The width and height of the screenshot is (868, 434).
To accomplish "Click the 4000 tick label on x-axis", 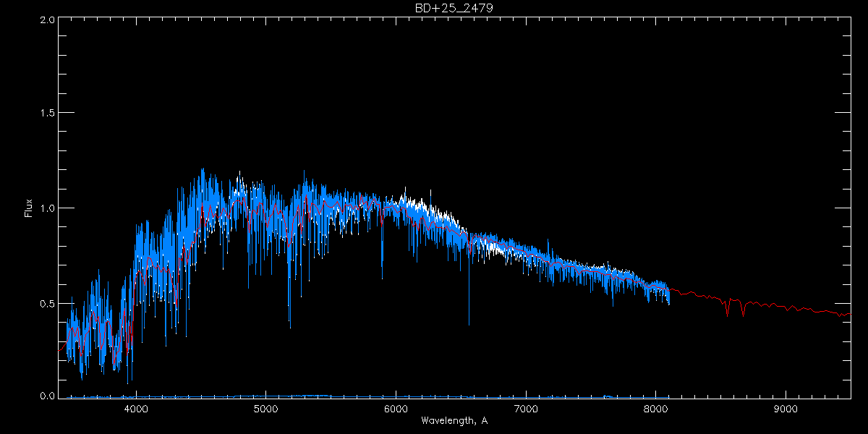I will coord(136,409).
